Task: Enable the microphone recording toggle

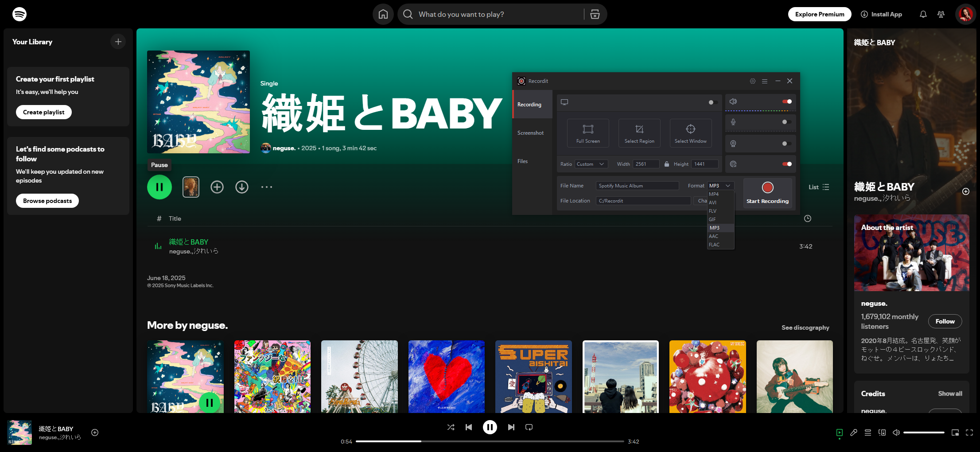Action: 786,122
